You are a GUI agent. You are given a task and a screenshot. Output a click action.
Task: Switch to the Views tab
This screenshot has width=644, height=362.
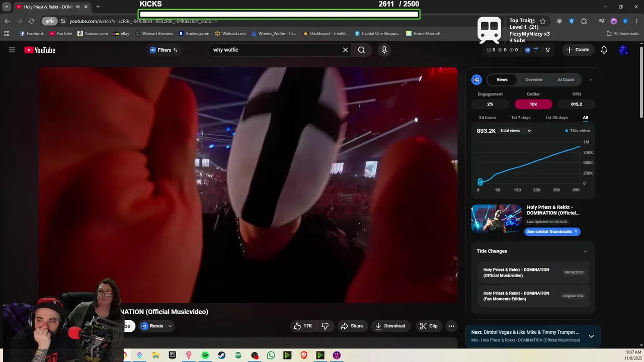pos(502,79)
